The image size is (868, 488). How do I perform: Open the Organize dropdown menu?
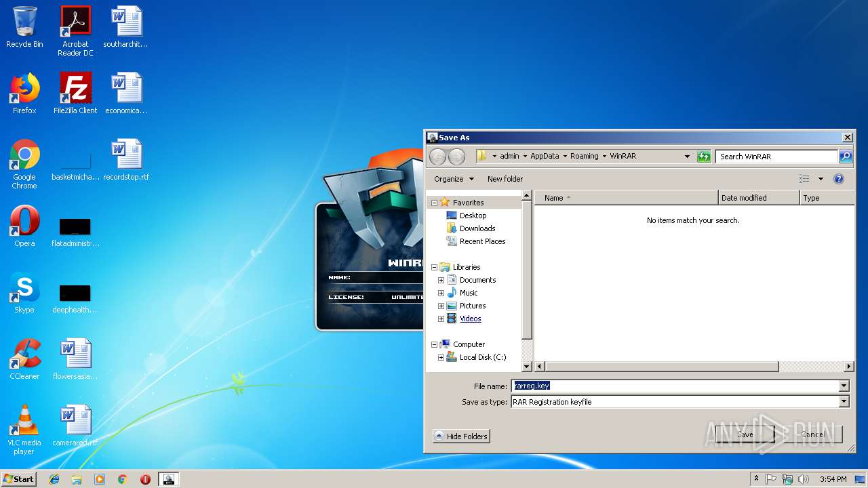[x=454, y=179]
